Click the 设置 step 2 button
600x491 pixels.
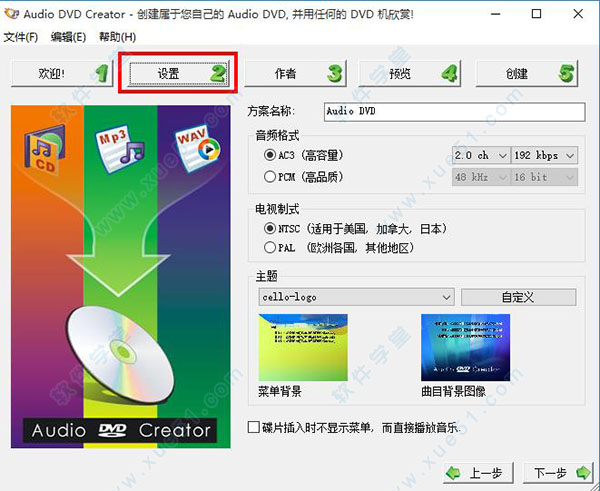coord(178,73)
